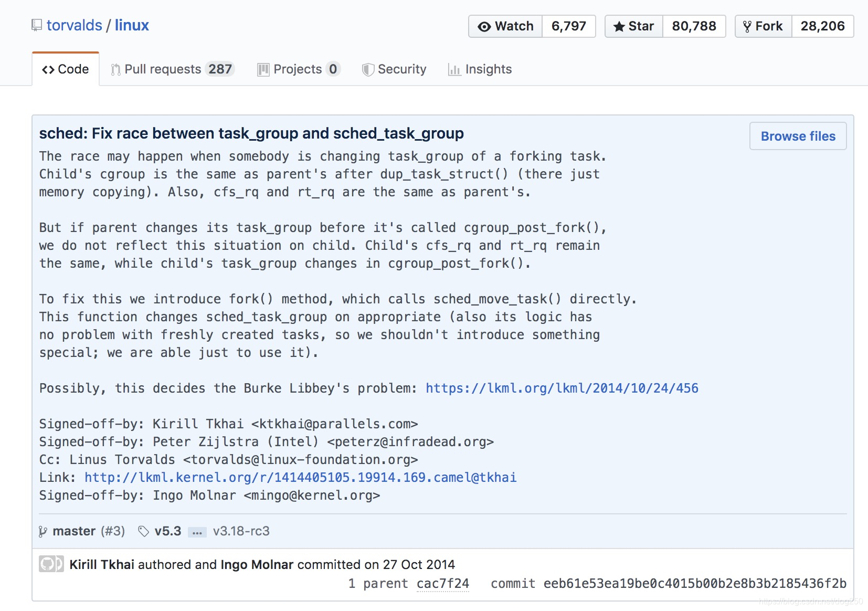Viewport: 868px width, 611px height.
Task: Click the star icon in Star button
Action: (x=619, y=26)
